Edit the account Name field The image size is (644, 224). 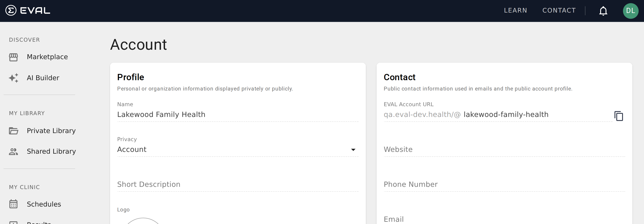click(237, 114)
